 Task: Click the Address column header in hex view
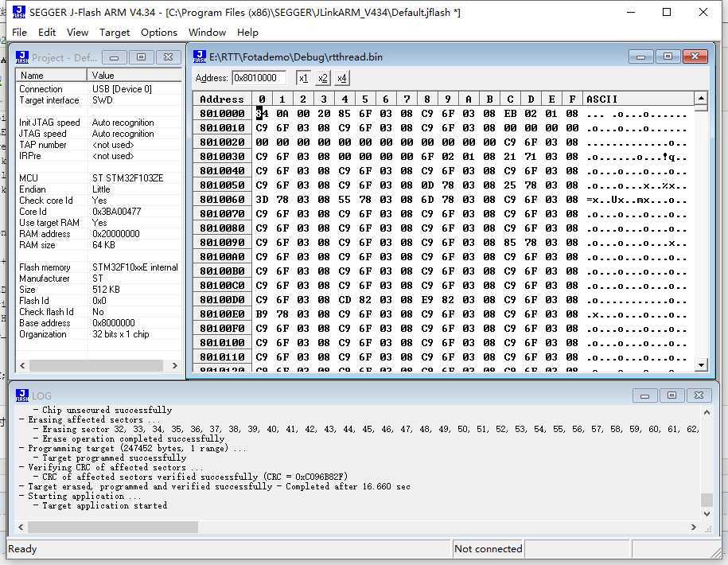tap(222, 99)
